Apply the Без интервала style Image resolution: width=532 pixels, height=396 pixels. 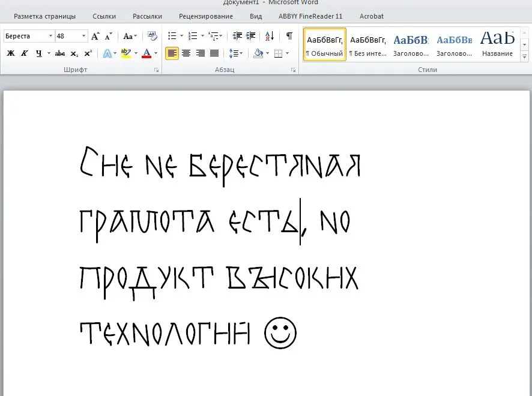(368, 44)
